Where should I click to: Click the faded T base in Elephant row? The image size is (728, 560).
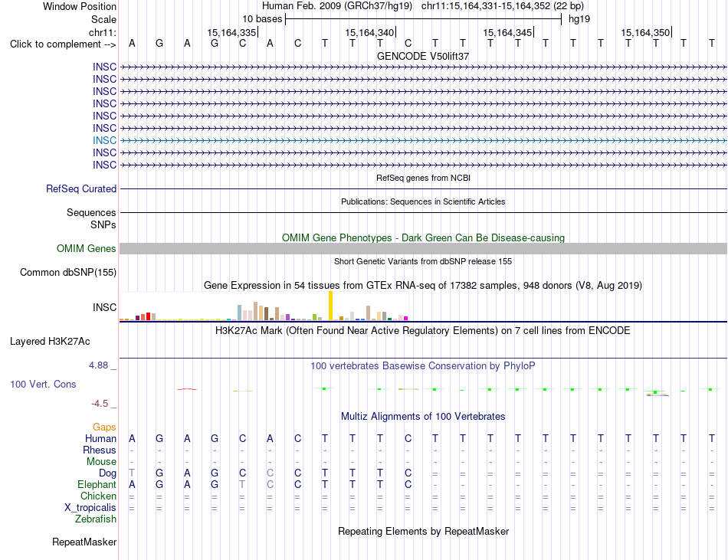pyautogui.click(x=242, y=484)
